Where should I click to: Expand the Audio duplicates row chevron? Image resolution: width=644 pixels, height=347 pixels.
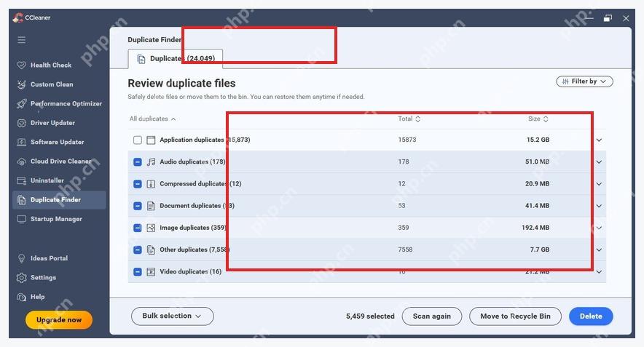pos(600,162)
